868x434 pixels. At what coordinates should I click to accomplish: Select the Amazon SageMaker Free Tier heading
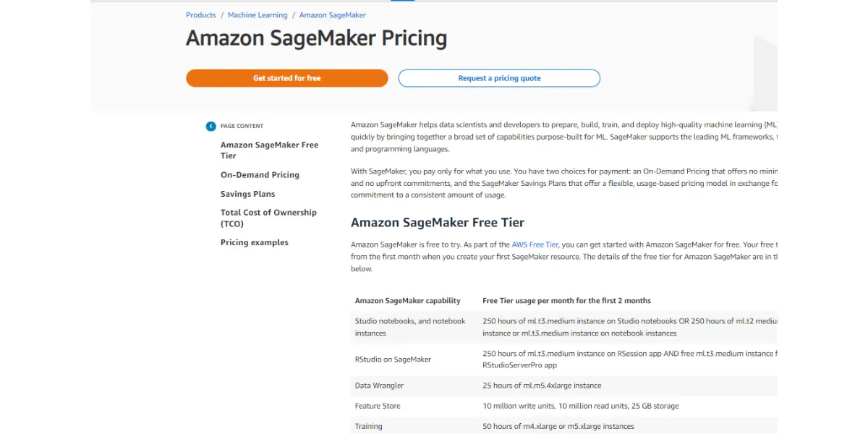[438, 222]
